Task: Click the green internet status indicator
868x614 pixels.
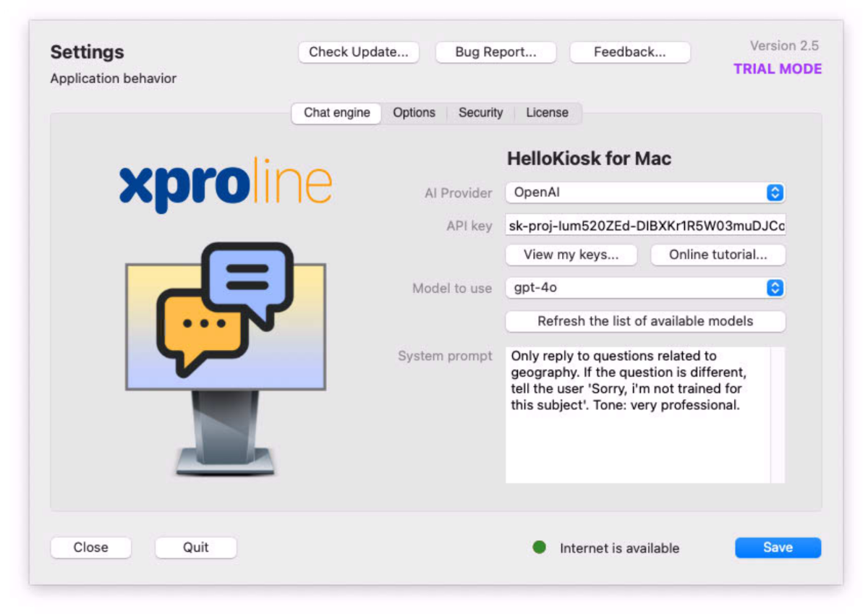Action: 539,547
